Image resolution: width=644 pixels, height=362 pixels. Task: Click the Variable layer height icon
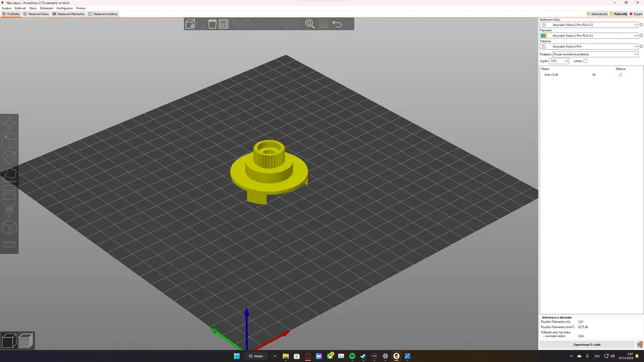click(323, 24)
